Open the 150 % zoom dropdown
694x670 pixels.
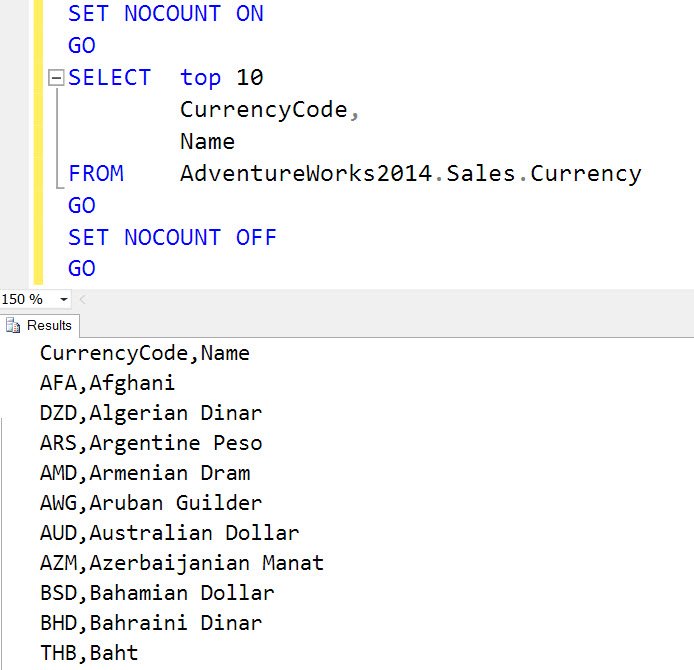(x=64, y=300)
